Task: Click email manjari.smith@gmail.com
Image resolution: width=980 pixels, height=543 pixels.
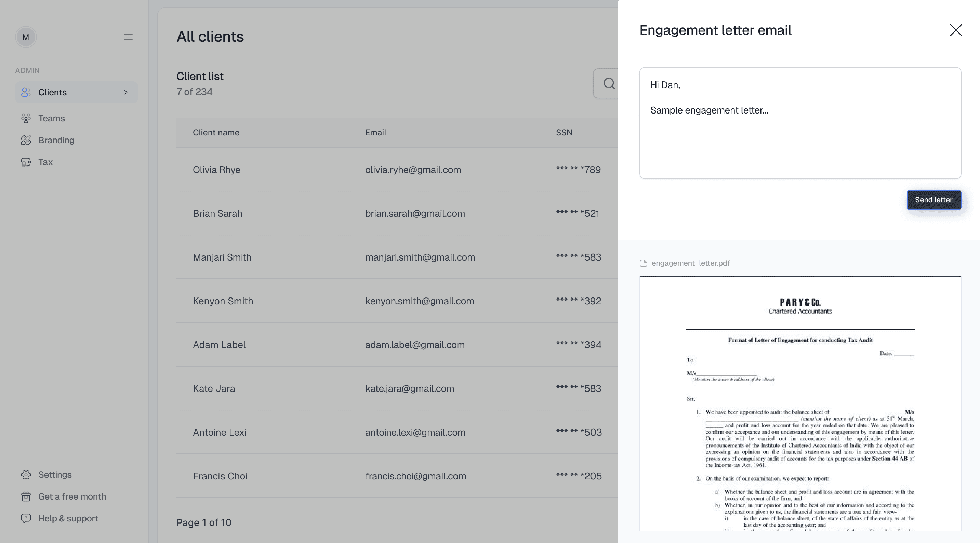Action: tap(420, 257)
